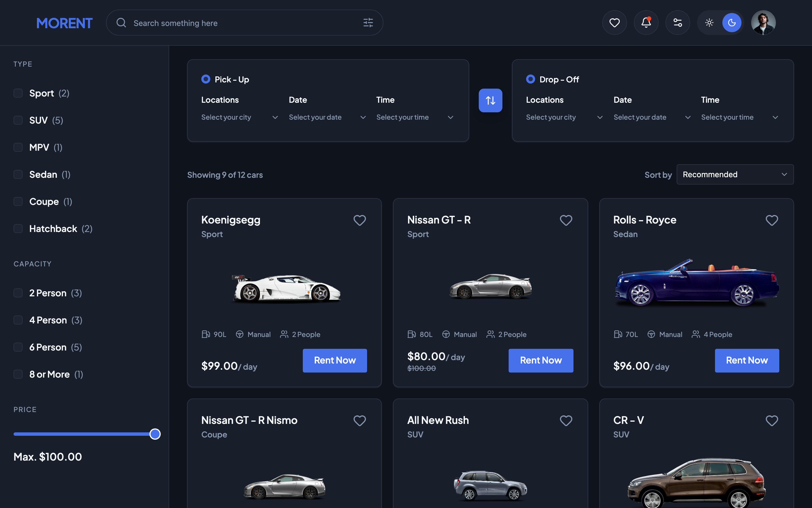Check the 4 Person capacity filter
The image size is (812, 508).
click(18, 320)
